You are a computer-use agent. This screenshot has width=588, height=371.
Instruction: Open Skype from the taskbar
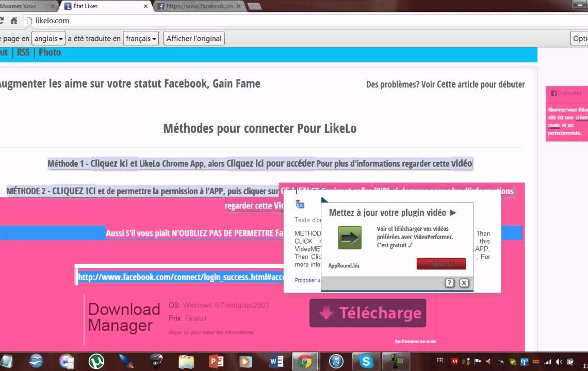pyautogui.click(x=367, y=361)
